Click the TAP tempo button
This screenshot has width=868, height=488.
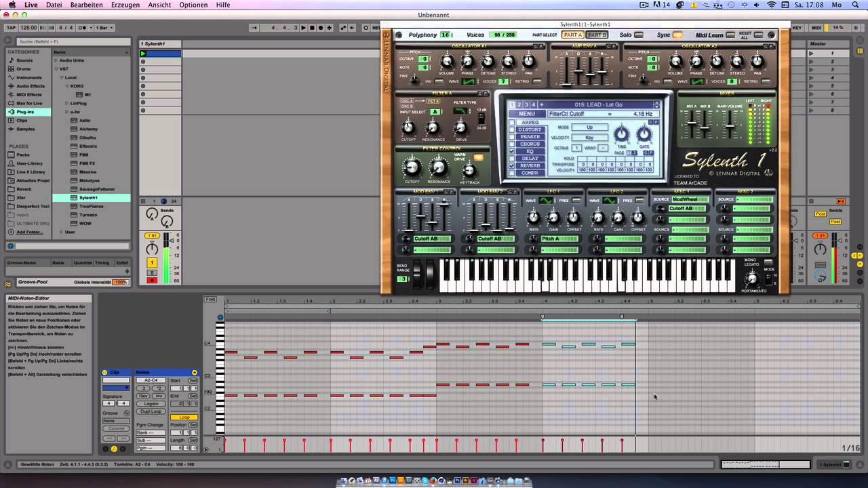pos(11,28)
